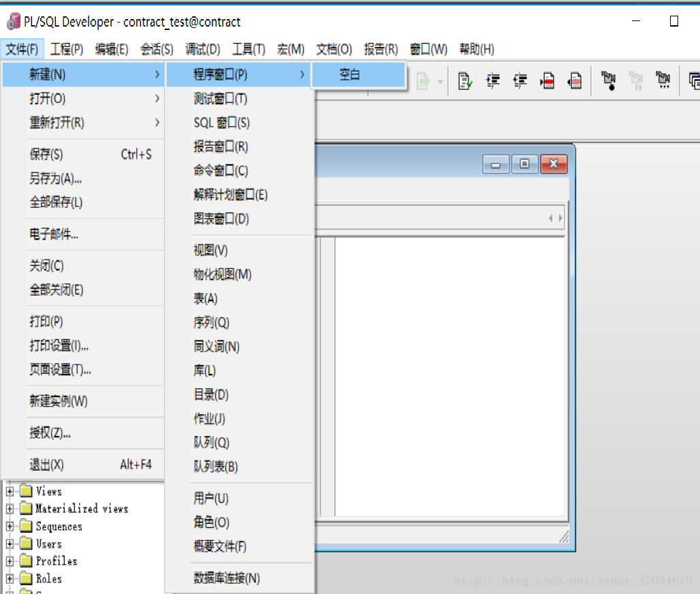Click the Materialized views tree label

click(82, 509)
